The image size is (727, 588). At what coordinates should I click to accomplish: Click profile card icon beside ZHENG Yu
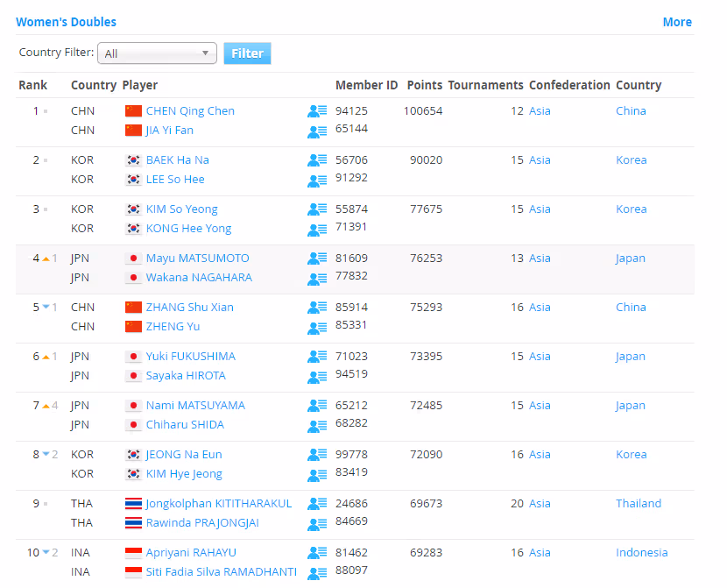pyautogui.click(x=316, y=327)
